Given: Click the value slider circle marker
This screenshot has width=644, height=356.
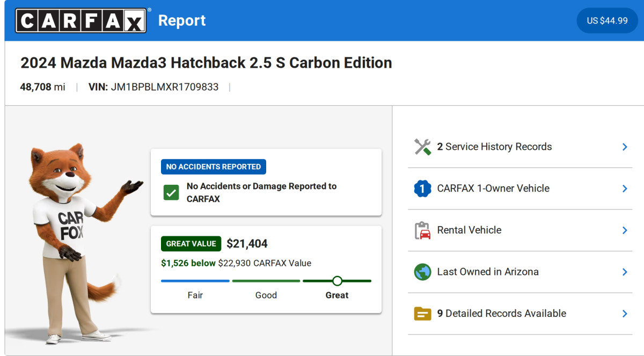Looking at the screenshot, I should click(337, 281).
